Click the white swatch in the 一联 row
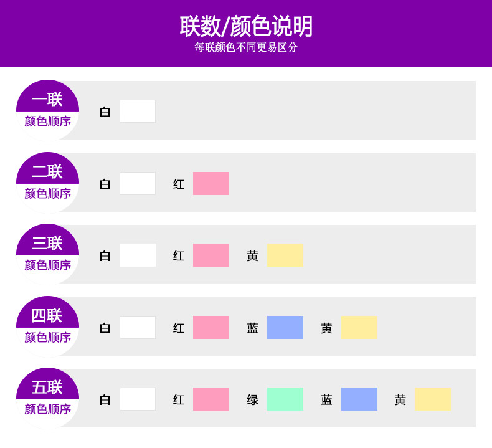This screenshot has height=448, width=492. (x=138, y=112)
